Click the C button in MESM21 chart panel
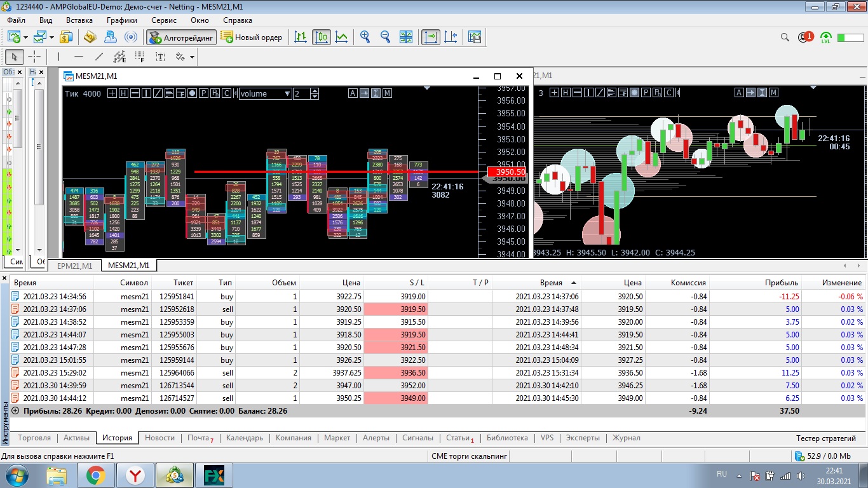 (226, 93)
